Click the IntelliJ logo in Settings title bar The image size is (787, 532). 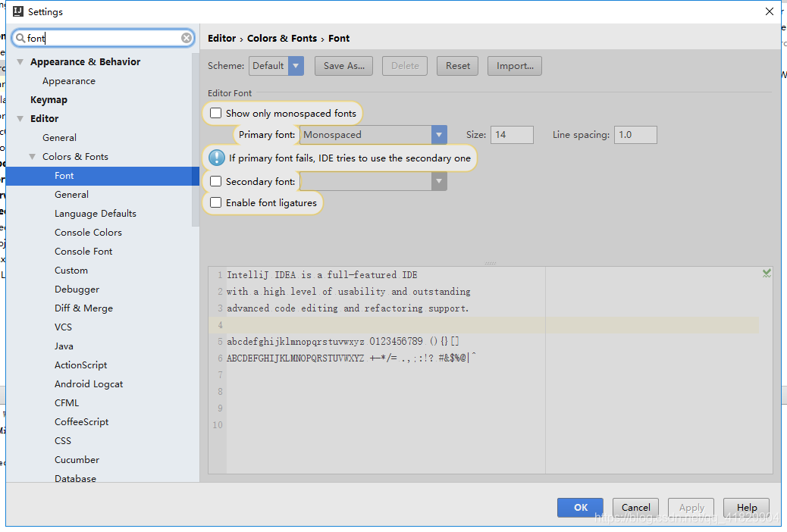coord(18,11)
